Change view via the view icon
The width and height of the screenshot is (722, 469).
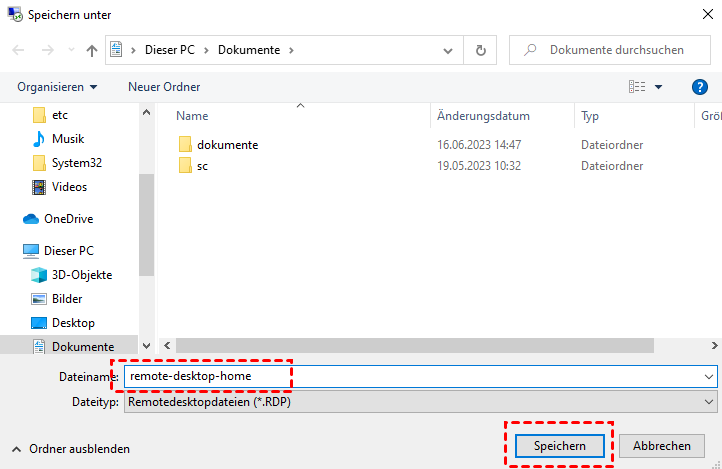coord(637,87)
